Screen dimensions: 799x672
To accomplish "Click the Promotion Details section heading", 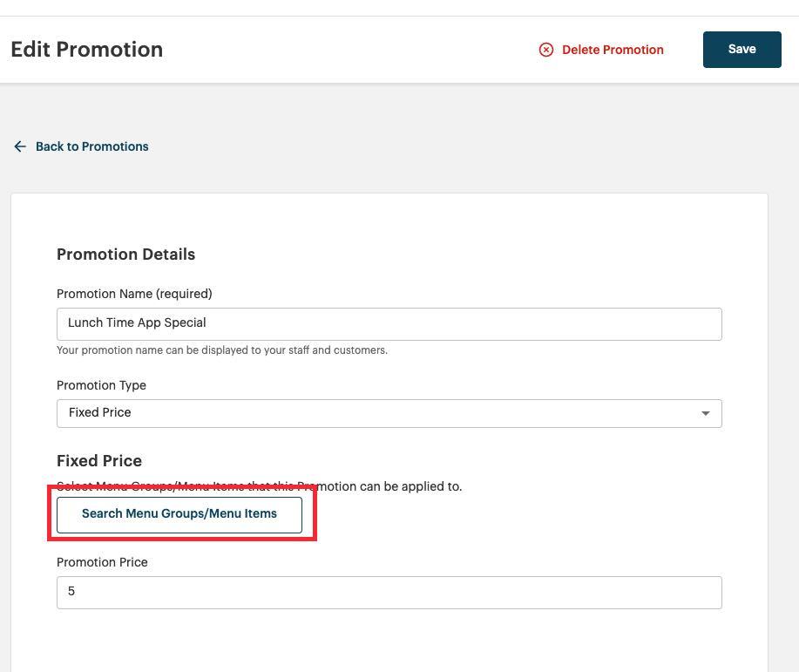I will (x=125, y=255).
